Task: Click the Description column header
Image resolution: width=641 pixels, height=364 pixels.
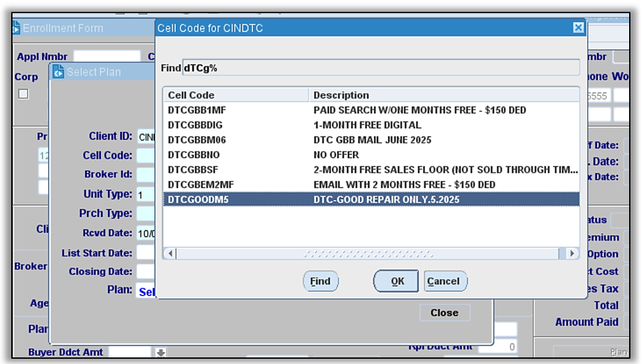Action: (x=443, y=95)
